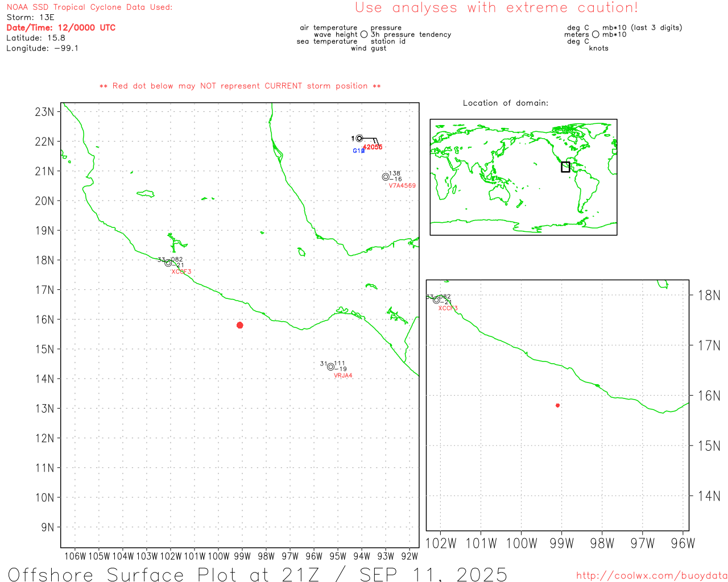Click legend label 'wind gust'
The width and height of the screenshot is (728, 582).
pyautogui.click(x=369, y=48)
